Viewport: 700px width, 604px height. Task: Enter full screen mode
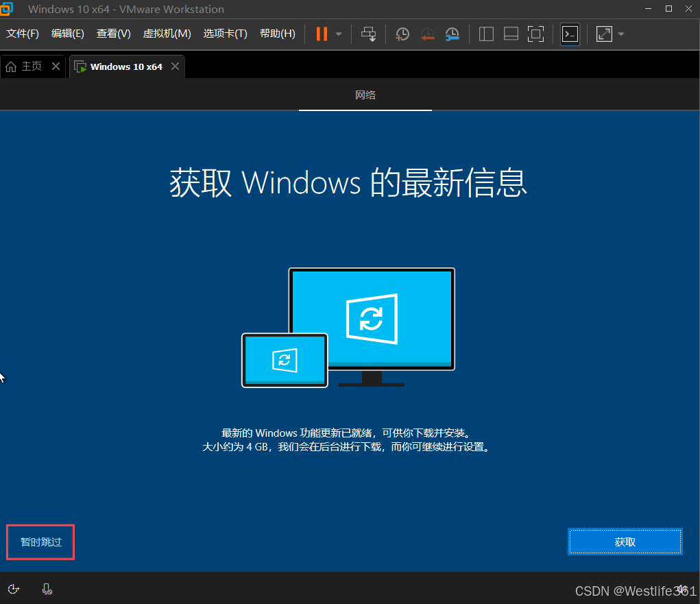[535, 34]
